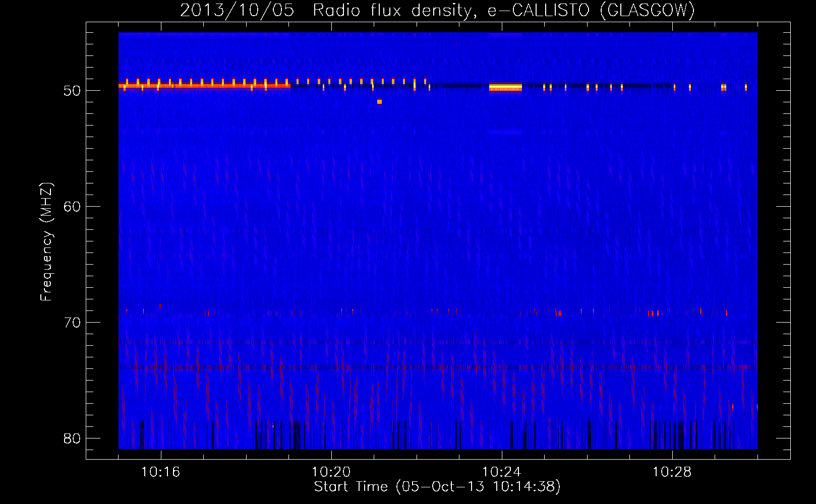
Task: Click the 70 frequency tick label
Action: [x=73, y=323]
